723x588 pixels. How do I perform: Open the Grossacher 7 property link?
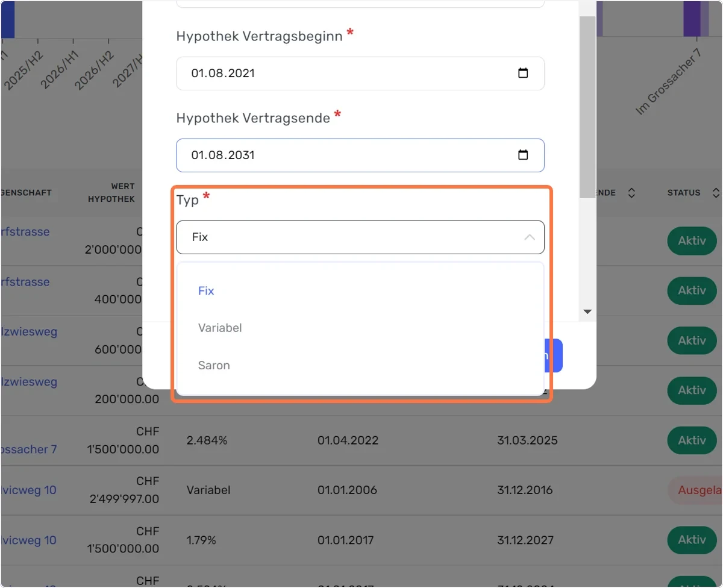29,449
